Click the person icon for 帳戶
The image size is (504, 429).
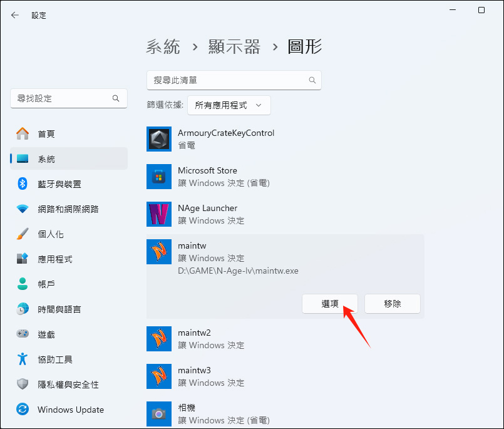point(23,284)
